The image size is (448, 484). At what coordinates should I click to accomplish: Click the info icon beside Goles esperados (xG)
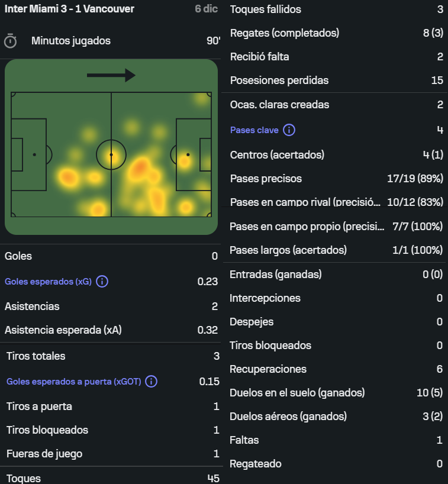[x=102, y=282]
